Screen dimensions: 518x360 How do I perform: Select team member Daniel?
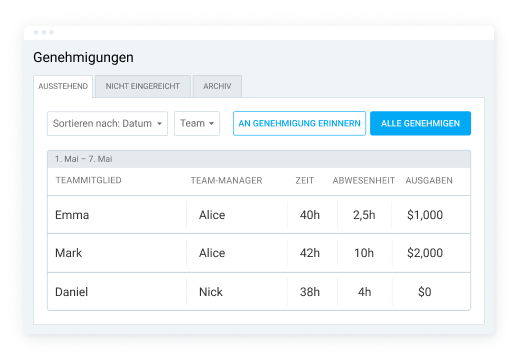71,292
